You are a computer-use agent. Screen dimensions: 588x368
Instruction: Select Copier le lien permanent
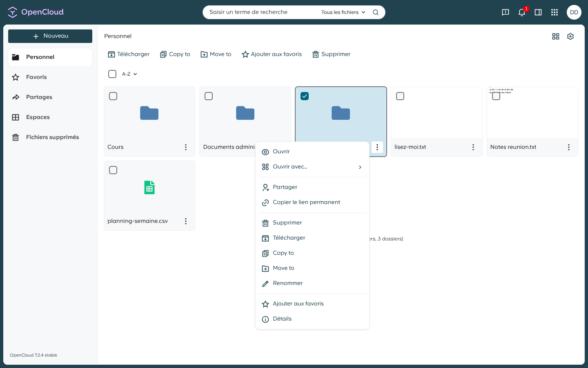(312, 202)
